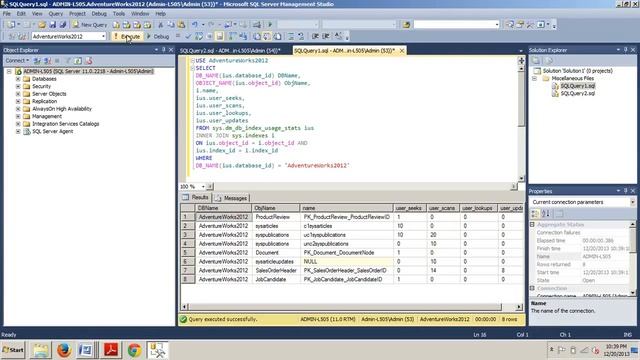Collapse the Aggregate Status properties section
Screen dimensions: 640x360
coord(532,225)
